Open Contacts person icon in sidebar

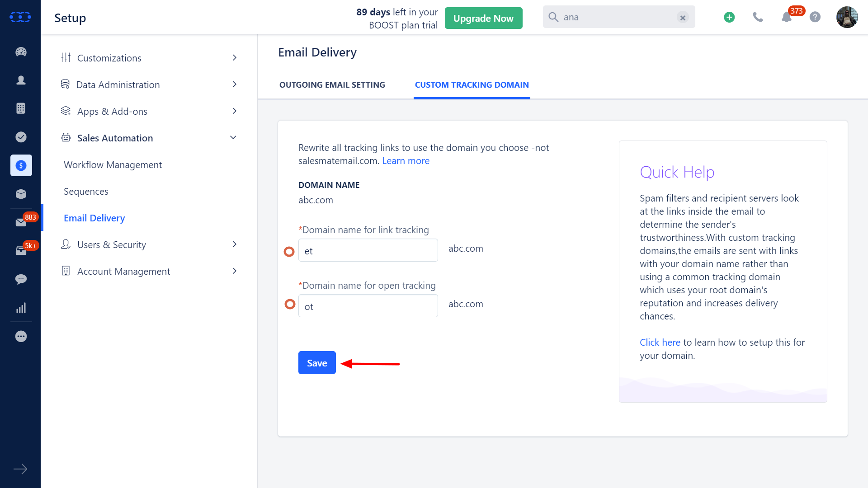click(21, 80)
